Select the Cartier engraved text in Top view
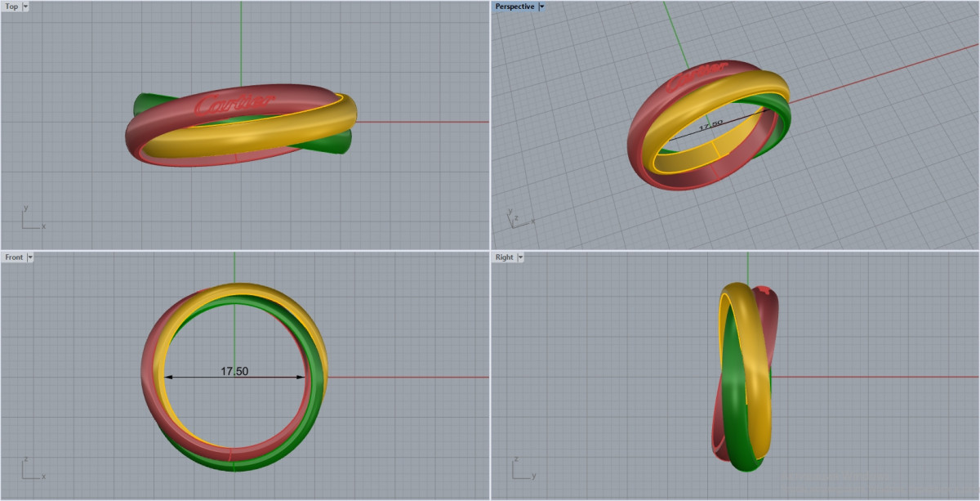980x501 pixels. coord(234,104)
